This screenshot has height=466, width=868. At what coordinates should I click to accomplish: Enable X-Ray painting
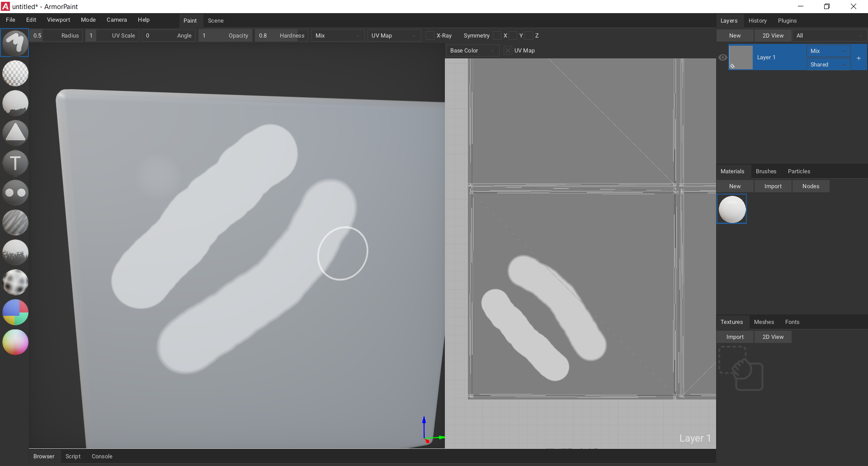click(429, 35)
